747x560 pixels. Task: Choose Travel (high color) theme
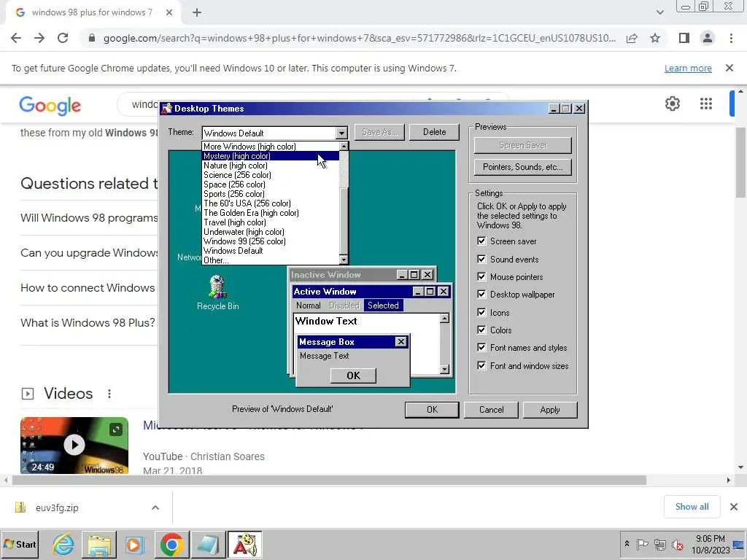coord(271,222)
